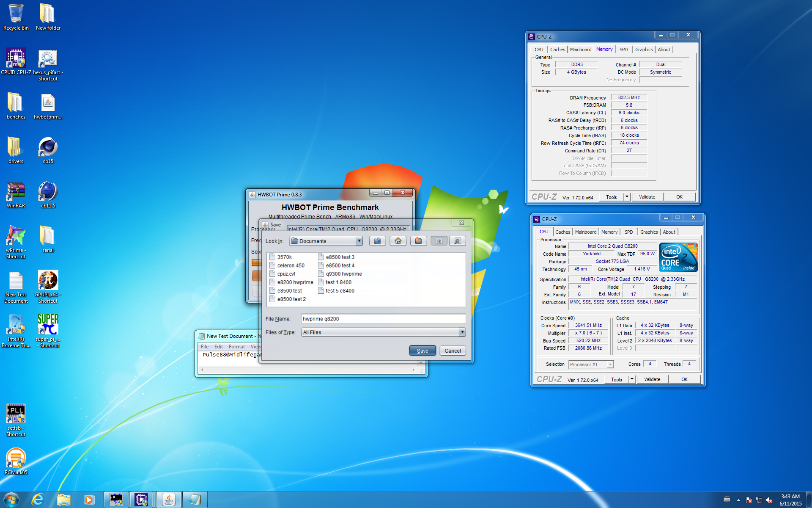Viewport: 812px width, 508px height.
Task: Select the file e8500 test 4
Action: point(336,265)
